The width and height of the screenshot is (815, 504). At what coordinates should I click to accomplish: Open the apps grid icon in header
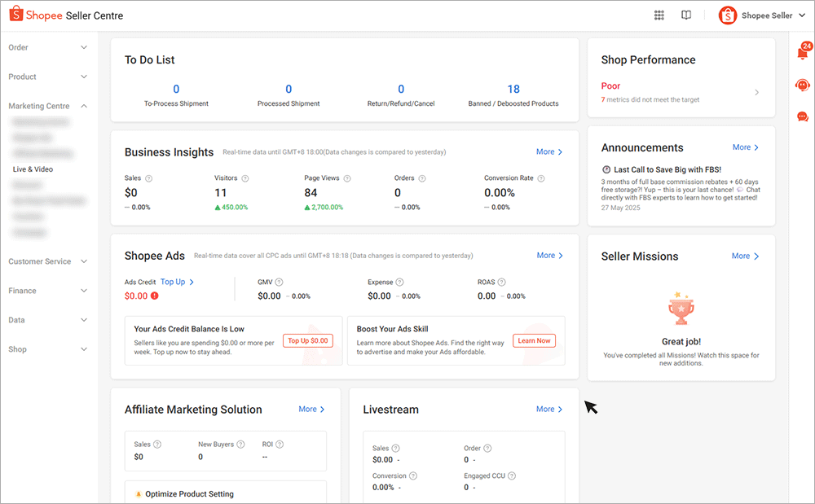[x=659, y=15]
